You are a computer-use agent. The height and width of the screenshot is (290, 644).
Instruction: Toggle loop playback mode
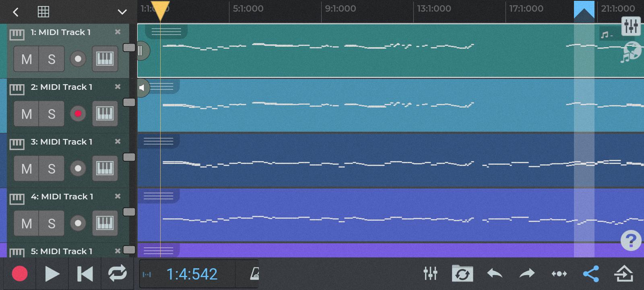[118, 274]
